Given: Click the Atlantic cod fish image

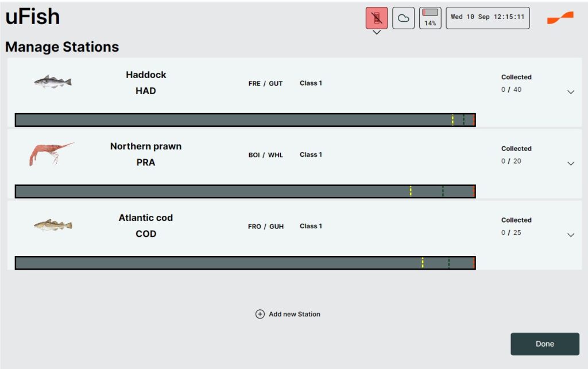Looking at the screenshot, I should pos(53,225).
